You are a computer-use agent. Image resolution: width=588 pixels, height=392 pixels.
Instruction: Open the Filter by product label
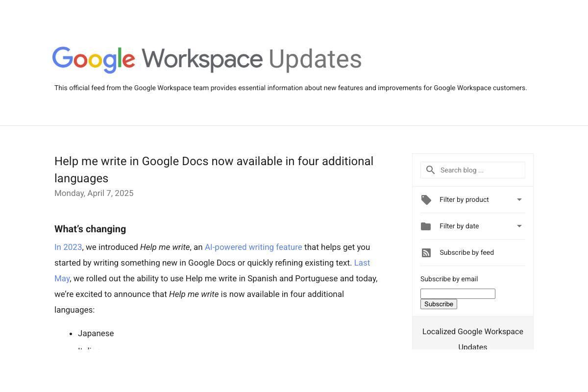point(464,199)
